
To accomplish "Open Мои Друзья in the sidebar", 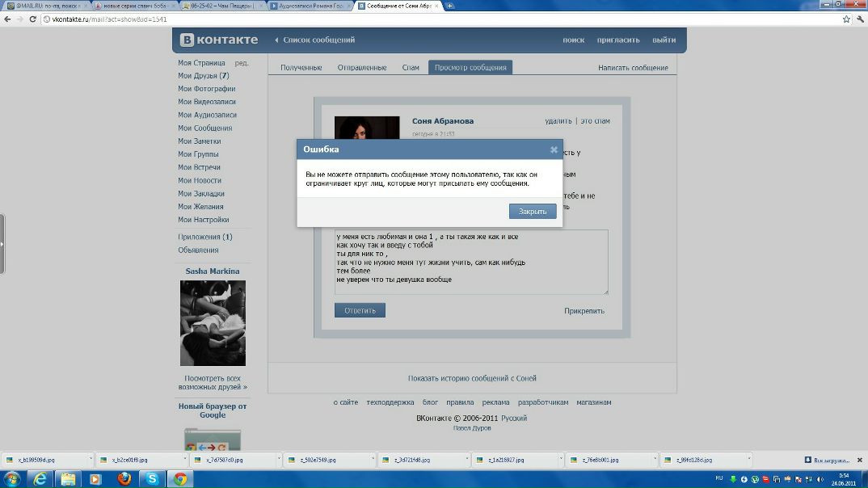I will [x=197, y=76].
